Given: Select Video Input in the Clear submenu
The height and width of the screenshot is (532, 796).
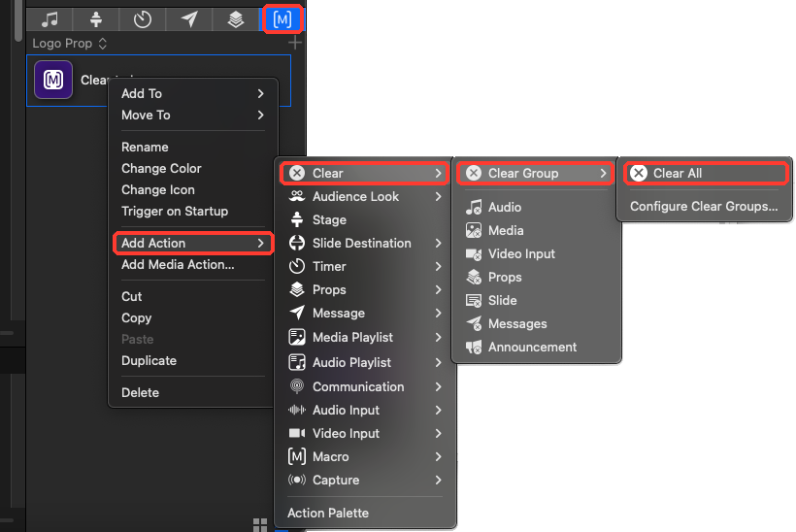Looking at the screenshot, I should pos(536,253).
